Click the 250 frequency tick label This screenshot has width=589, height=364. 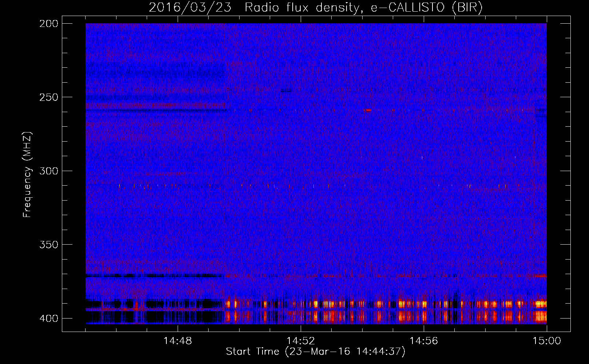coord(48,97)
